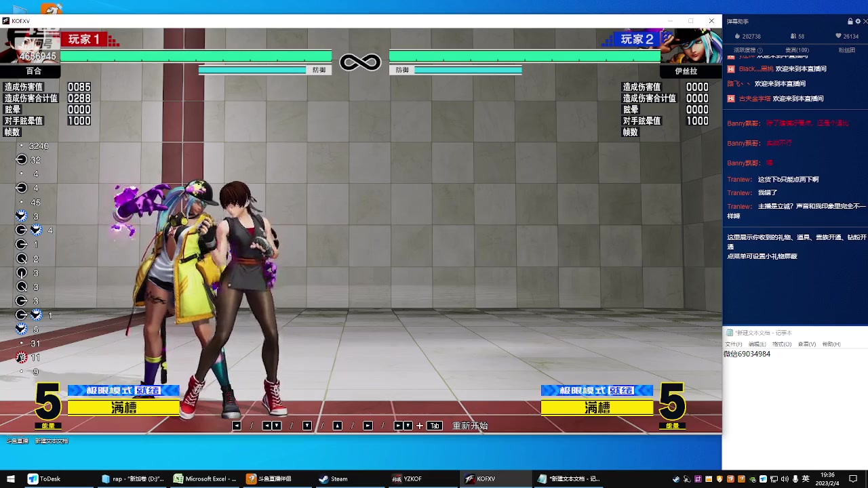Click Player 2 green health bar
868x488 pixels.
(525, 56)
